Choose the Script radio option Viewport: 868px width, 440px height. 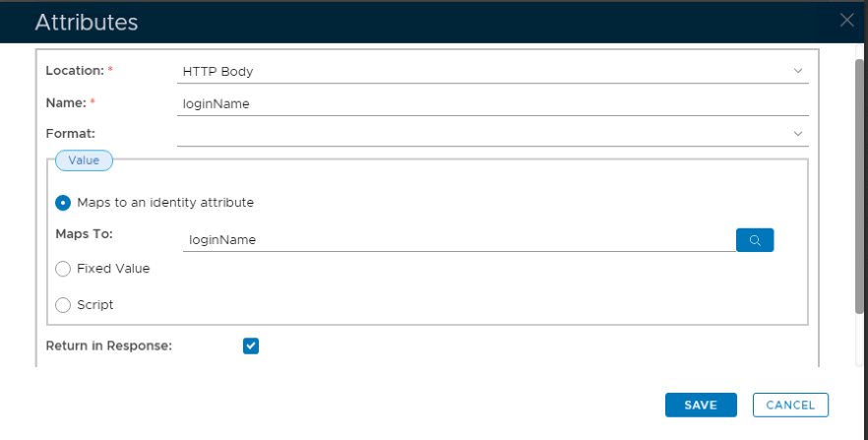(63, 305)
